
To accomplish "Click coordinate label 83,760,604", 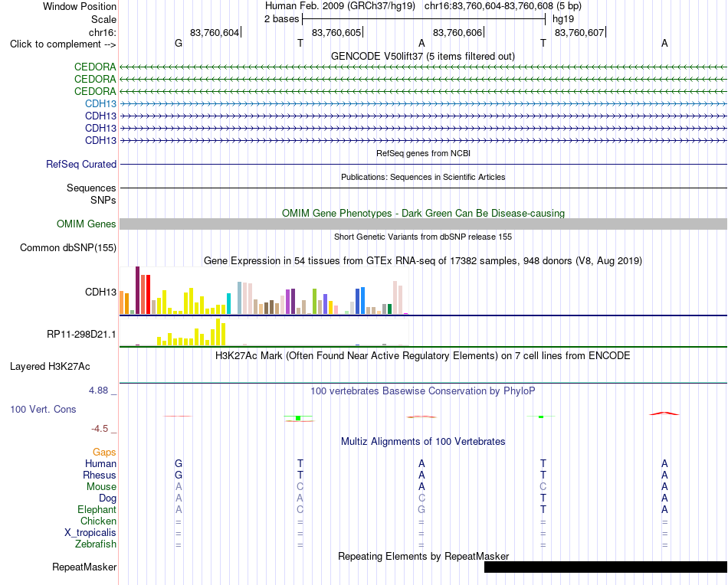I will pyautogui.click(x=215, y=32).
